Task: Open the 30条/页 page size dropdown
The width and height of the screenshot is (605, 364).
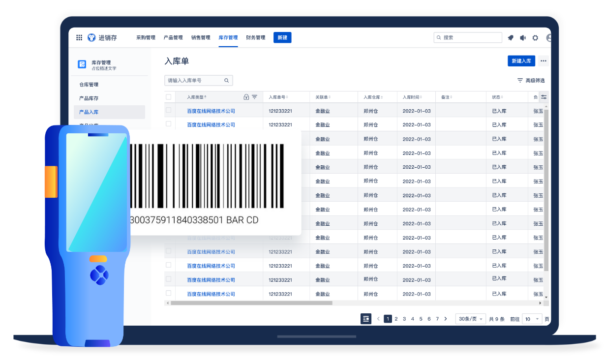Action: (470, 319)
